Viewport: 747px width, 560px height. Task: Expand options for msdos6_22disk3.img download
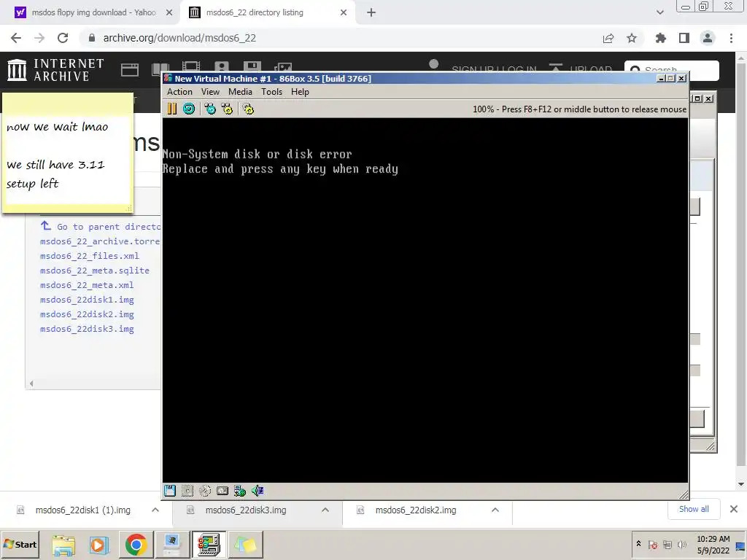[325, 510]
